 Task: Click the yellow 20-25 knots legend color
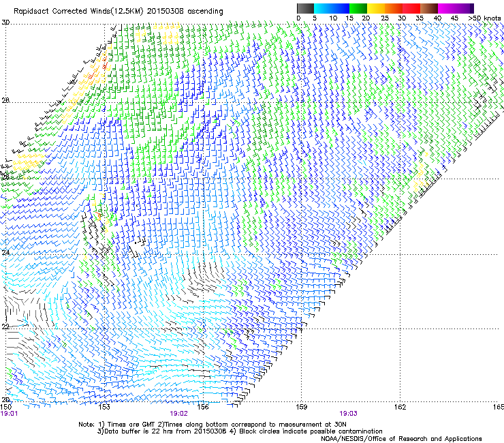click(x=376, y=8)
